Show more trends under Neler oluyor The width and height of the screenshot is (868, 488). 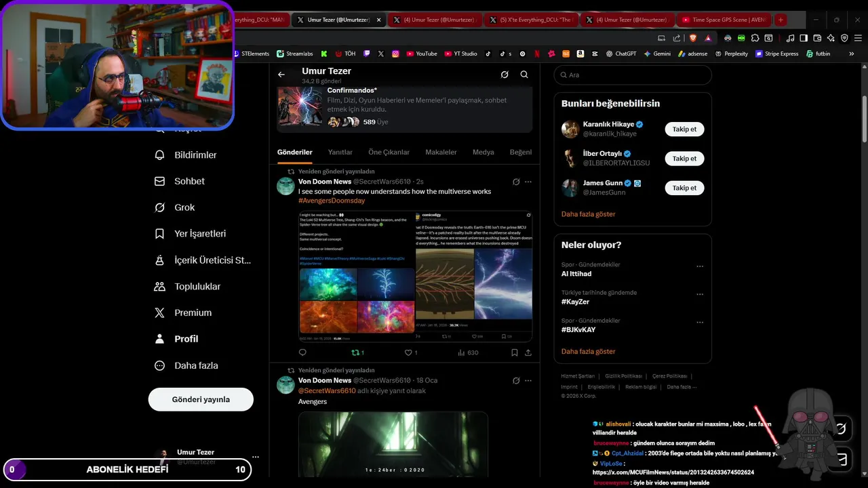pos(589,352)
